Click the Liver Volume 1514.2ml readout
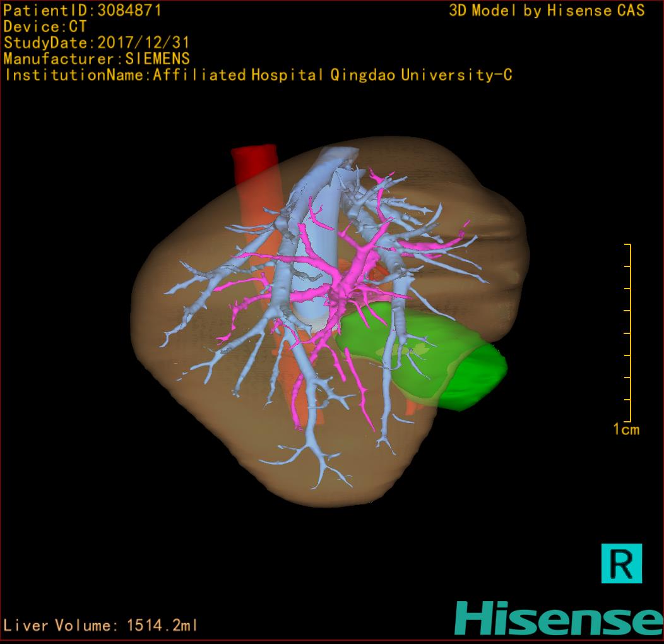664x644 pixels. (x=100, y=626)
